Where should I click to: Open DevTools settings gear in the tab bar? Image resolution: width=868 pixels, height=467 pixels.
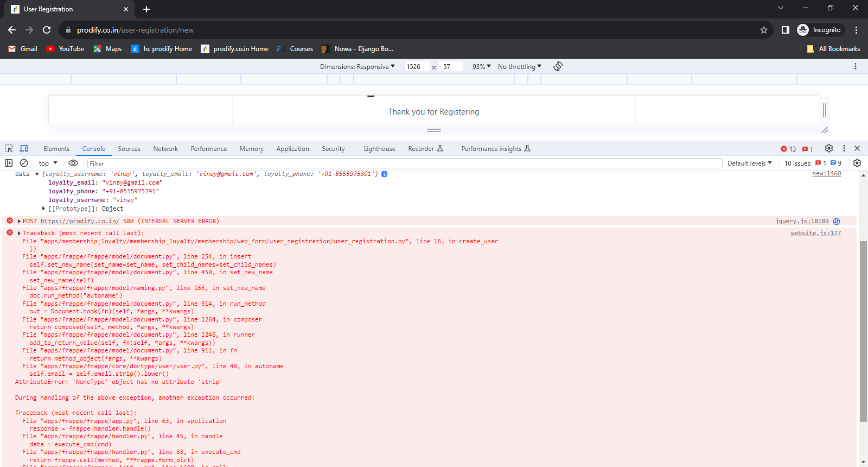[x=829, y=148]
